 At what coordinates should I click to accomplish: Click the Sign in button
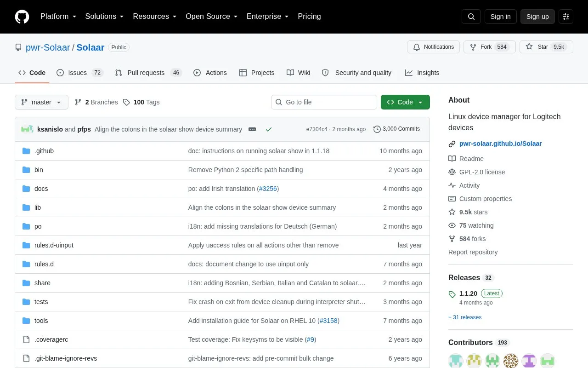point(500,17)
